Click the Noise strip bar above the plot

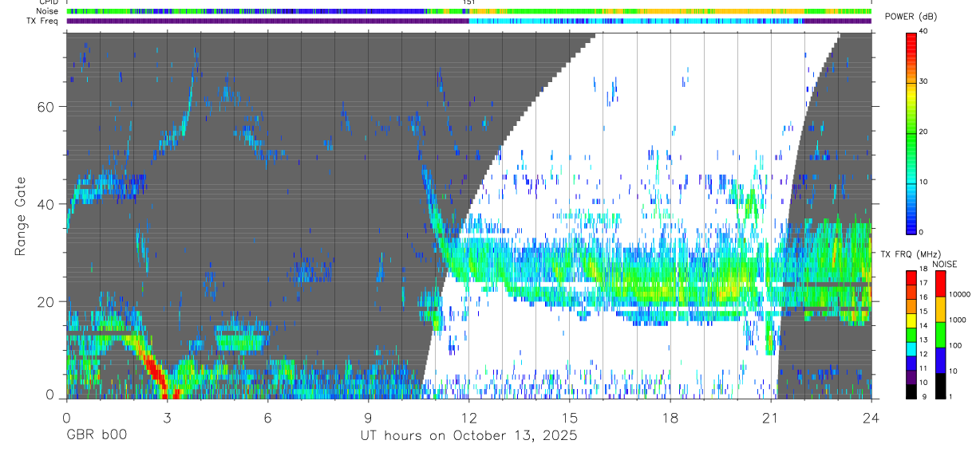tap(468, 11)
